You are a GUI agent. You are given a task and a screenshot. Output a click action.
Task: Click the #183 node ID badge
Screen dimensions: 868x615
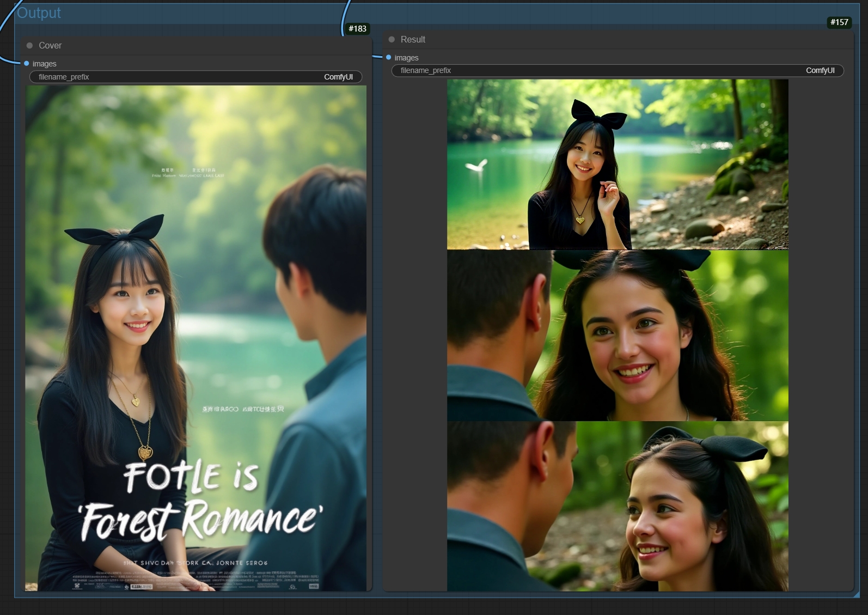click(x=357, y=29)
